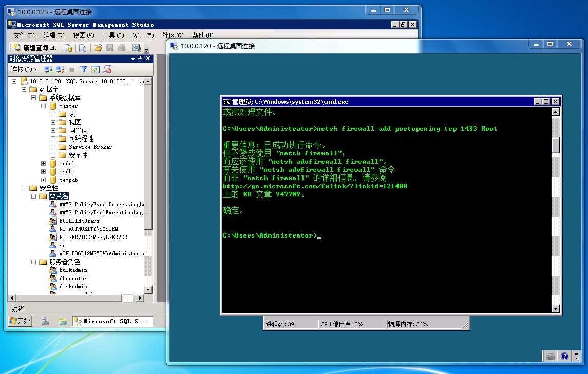The width and height of the screenshot is (588, 374).
Task: Select the dbcreator server role
Action: [x=73, y=279]
